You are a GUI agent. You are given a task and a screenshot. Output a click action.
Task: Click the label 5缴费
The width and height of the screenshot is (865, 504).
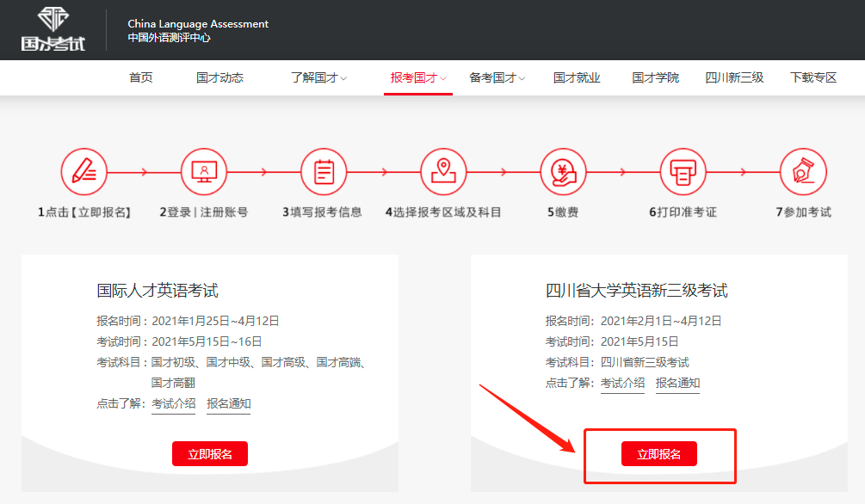563,212
